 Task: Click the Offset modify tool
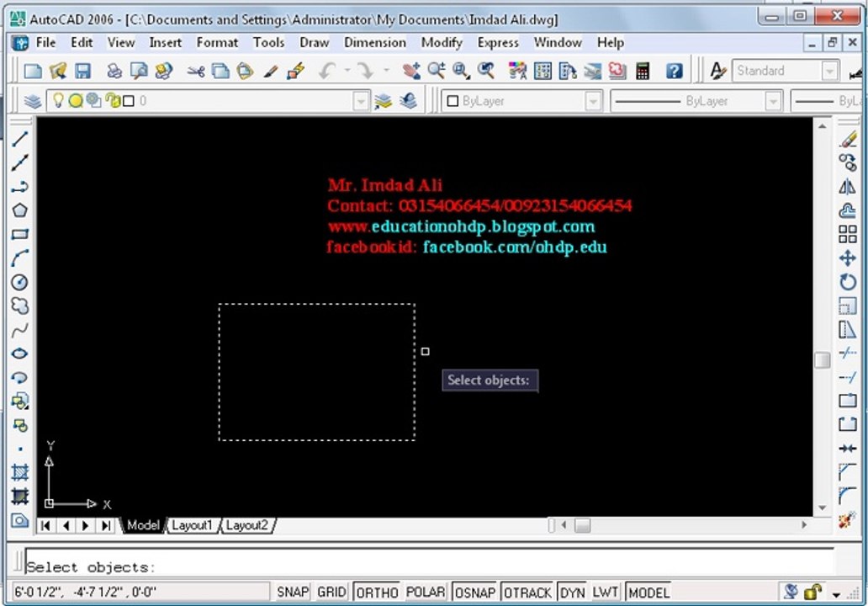coord(848,210)
